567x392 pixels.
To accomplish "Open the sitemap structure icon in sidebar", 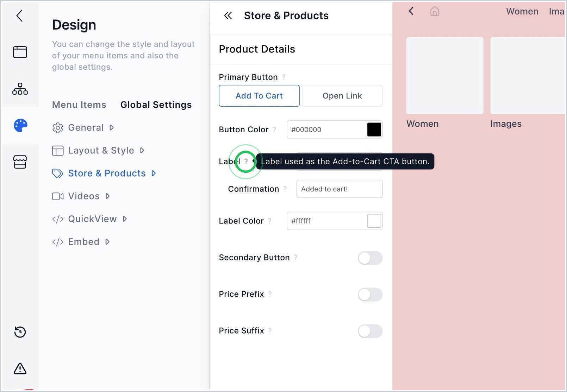I will point(20,89).
